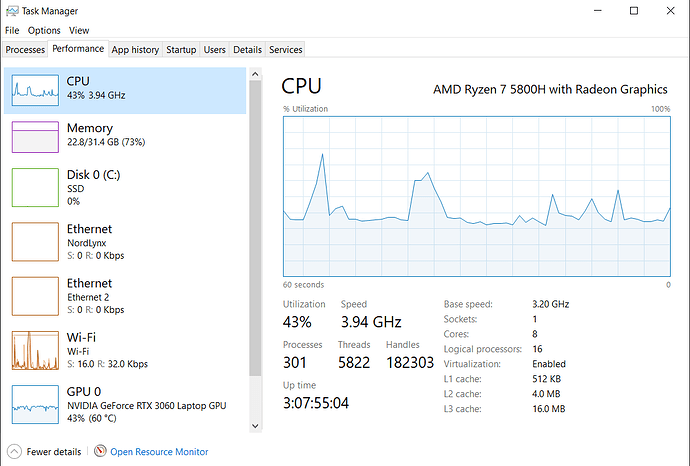Open the Options menu
This screenshot has width=690, height=466.
[x=44, y=30]
